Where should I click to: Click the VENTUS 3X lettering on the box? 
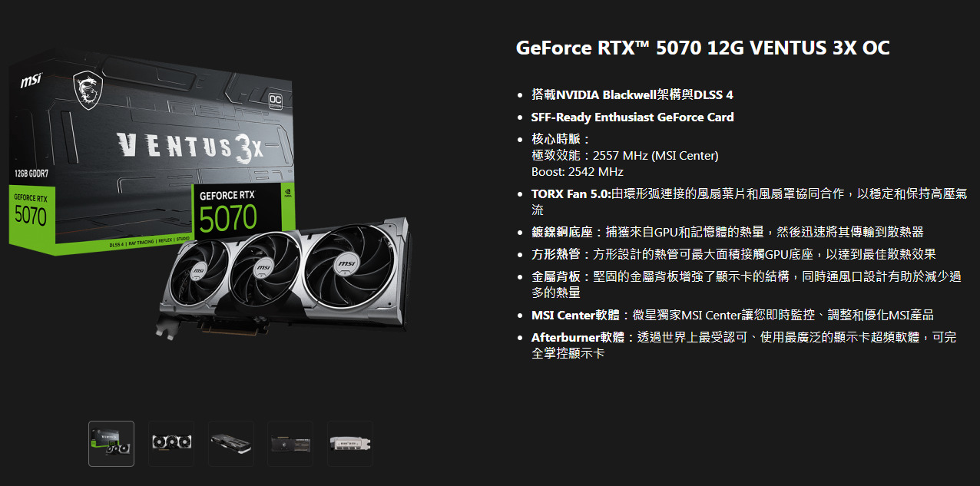tap(189, 147)
